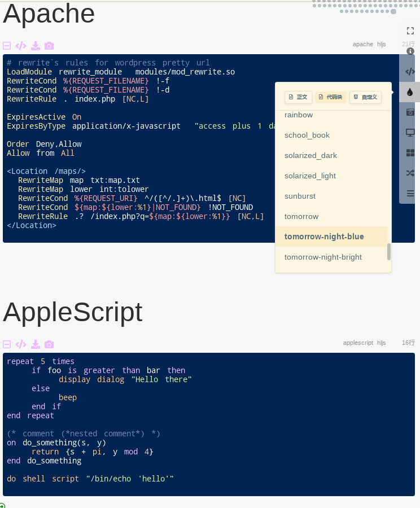This screenshot has height=508, width=420.
Task: Select the solarized_light theme
Action: coord(331,176)
